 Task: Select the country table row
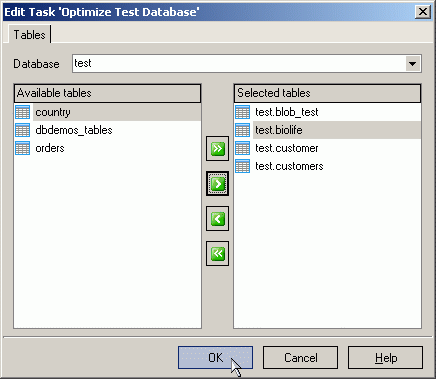(x=107, y=112)
